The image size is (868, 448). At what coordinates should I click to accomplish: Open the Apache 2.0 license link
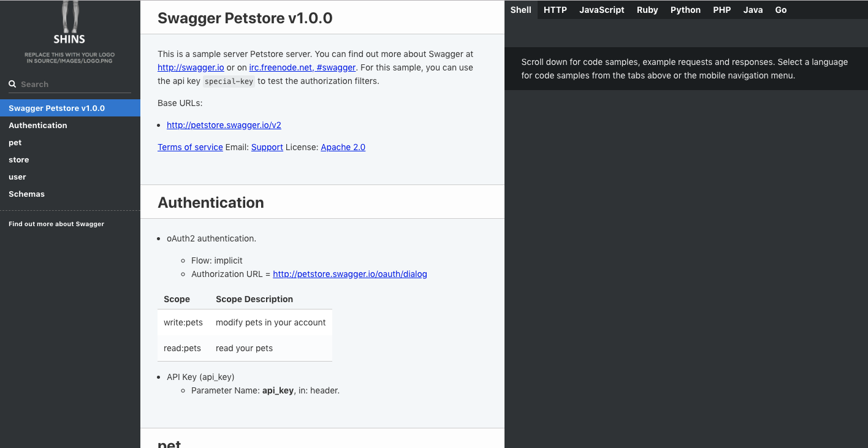coord(343,147)
